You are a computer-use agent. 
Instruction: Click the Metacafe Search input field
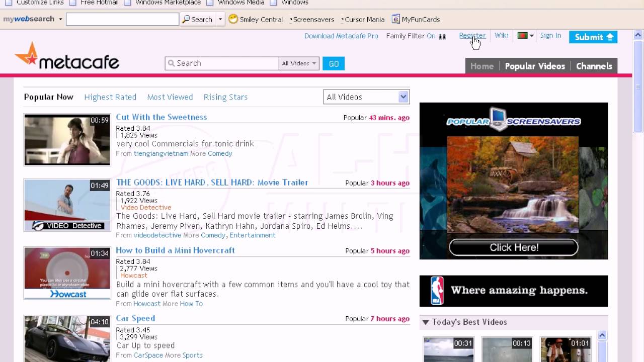tap(221, 63)
